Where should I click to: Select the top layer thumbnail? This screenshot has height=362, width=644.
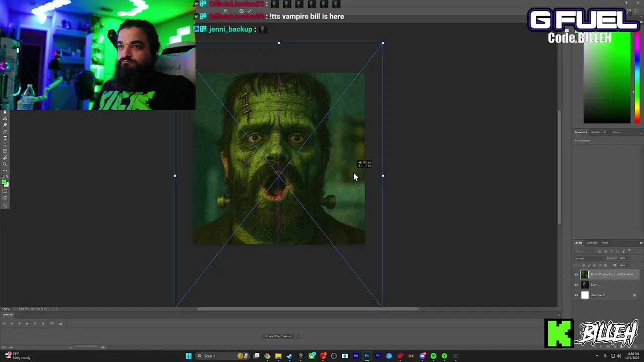(585, 275)
